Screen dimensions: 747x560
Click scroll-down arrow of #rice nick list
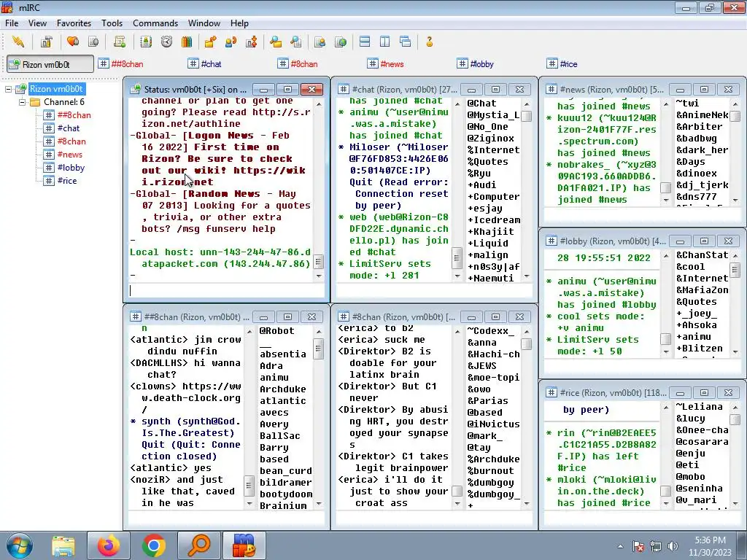click(735, 503)
